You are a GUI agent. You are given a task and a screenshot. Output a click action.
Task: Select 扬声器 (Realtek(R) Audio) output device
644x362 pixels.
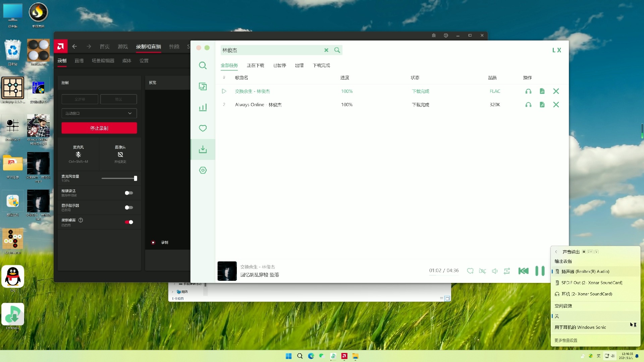[596, 271]
